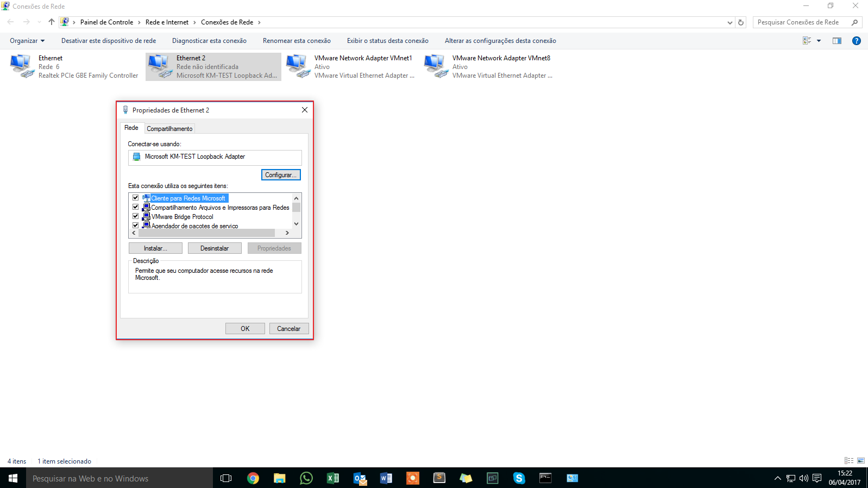
Task: Uncheck Cliente para Redes Microsoft checkbox
Action: click(x=136, y=198)
